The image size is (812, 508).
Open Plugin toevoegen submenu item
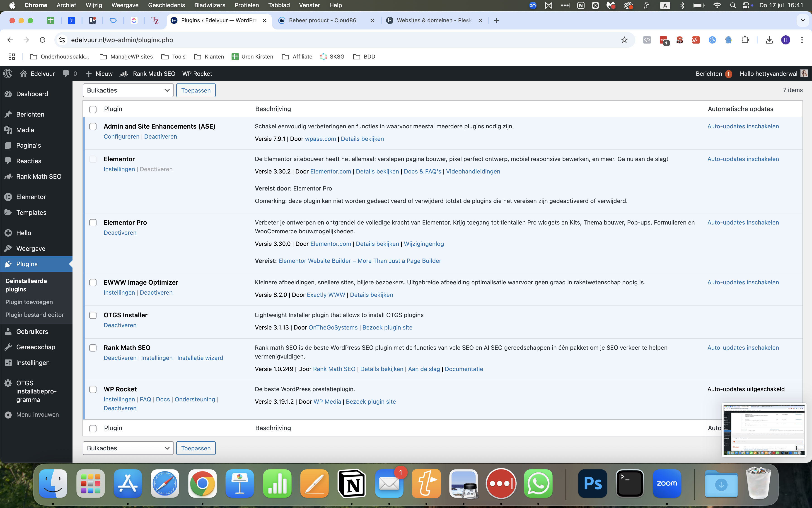tap(29, 302)
